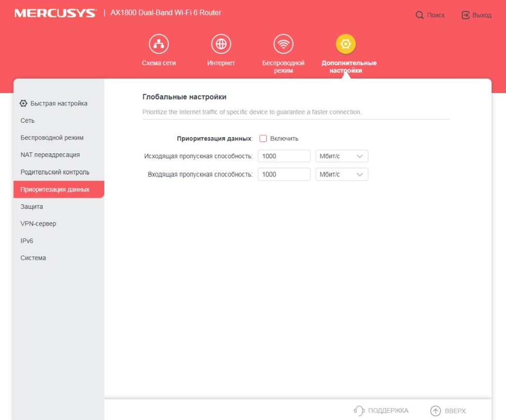Click the Входящая пропускная способность input field
The height and width of the screenshot is (420, 506).
click(284, 174)
